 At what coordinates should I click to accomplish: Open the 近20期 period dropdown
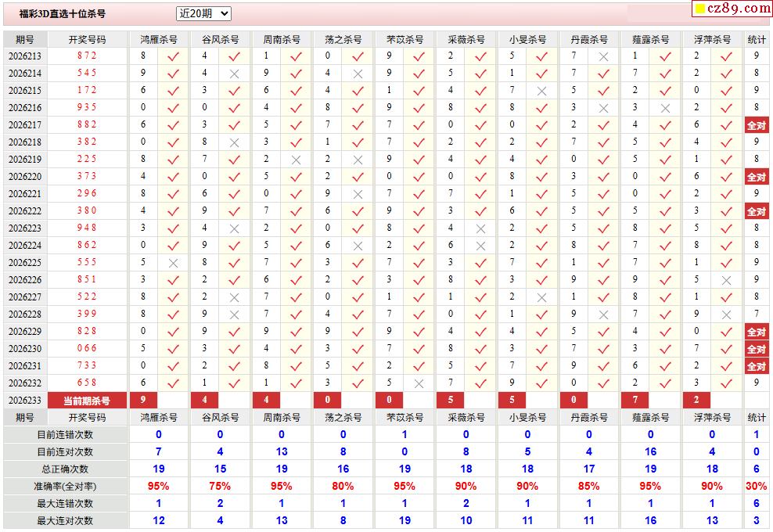tap(203, 13)
